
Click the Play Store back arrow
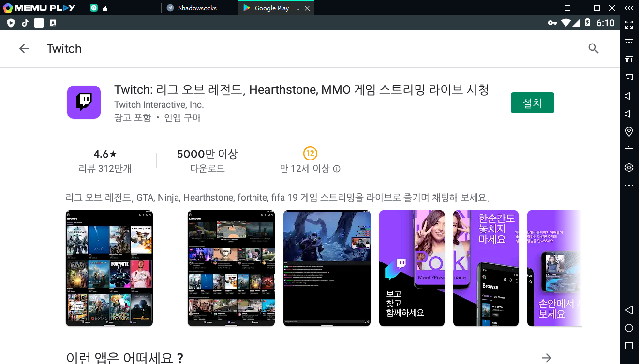pyautogui.click(x=24, y=48)
